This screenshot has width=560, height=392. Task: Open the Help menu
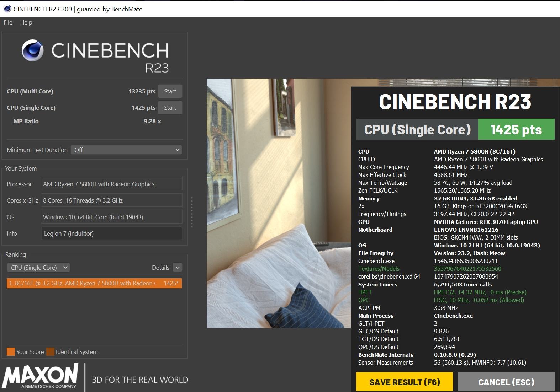tap(26, 22)
